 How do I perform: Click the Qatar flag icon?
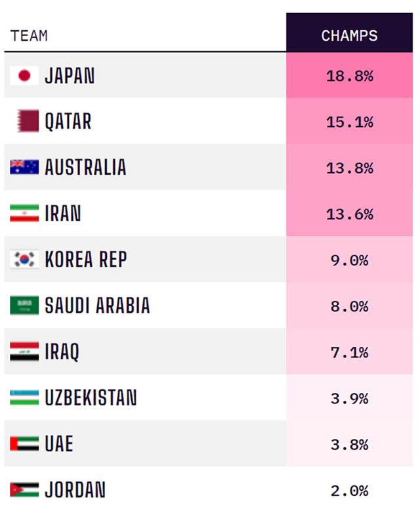click(x=28, y=122)
